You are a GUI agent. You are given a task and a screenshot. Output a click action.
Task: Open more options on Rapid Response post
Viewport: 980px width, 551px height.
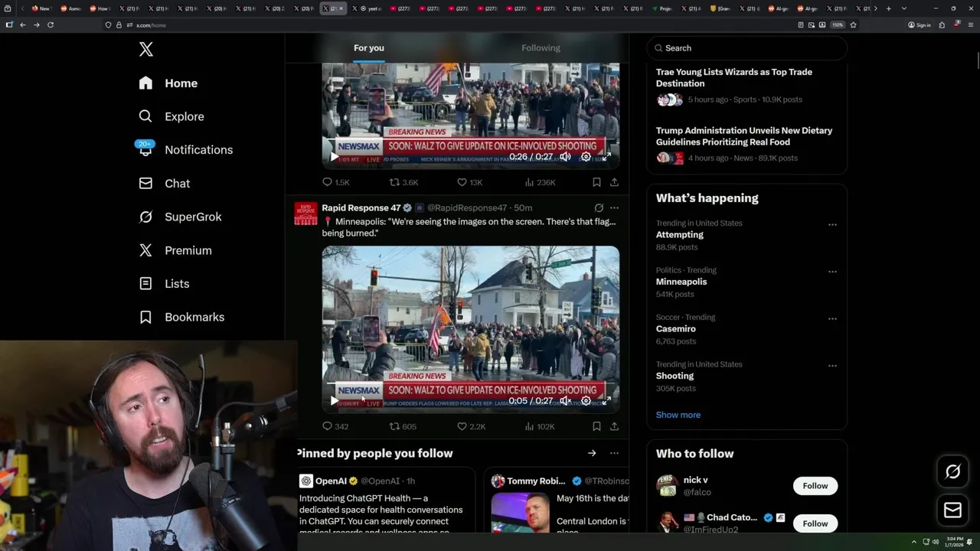pyautogui.click(x=614, y=208)
